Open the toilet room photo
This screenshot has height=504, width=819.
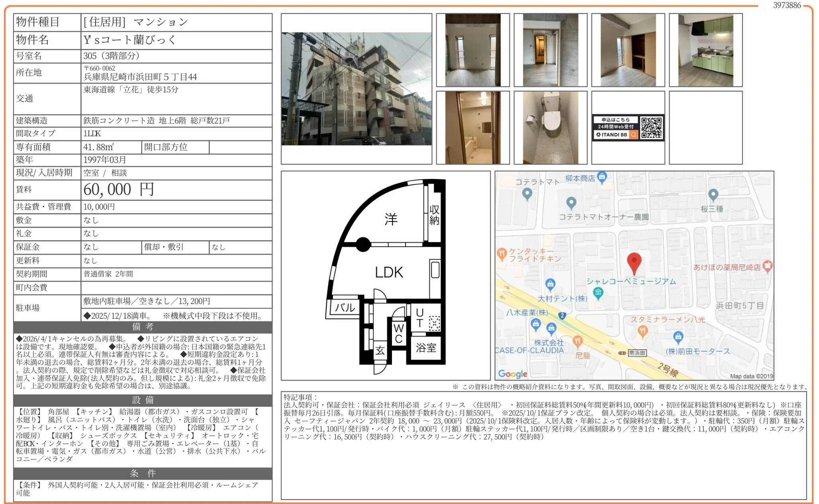(x=550, y=127)
